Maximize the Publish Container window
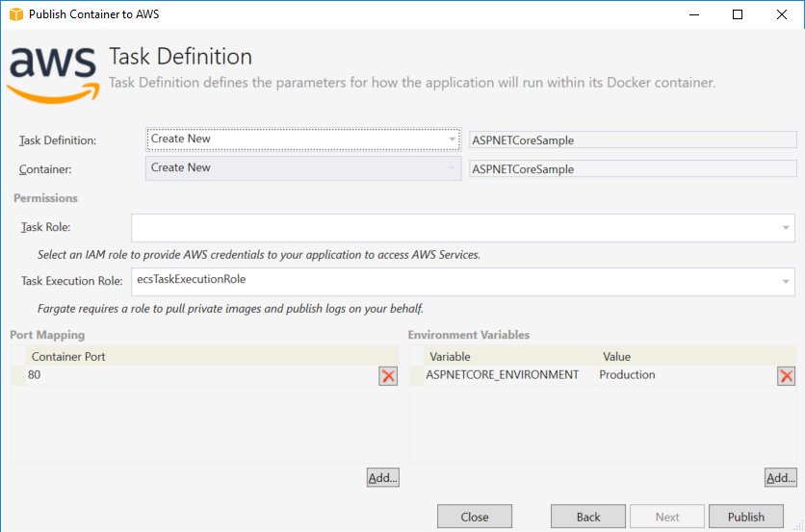 coord(738,14)
